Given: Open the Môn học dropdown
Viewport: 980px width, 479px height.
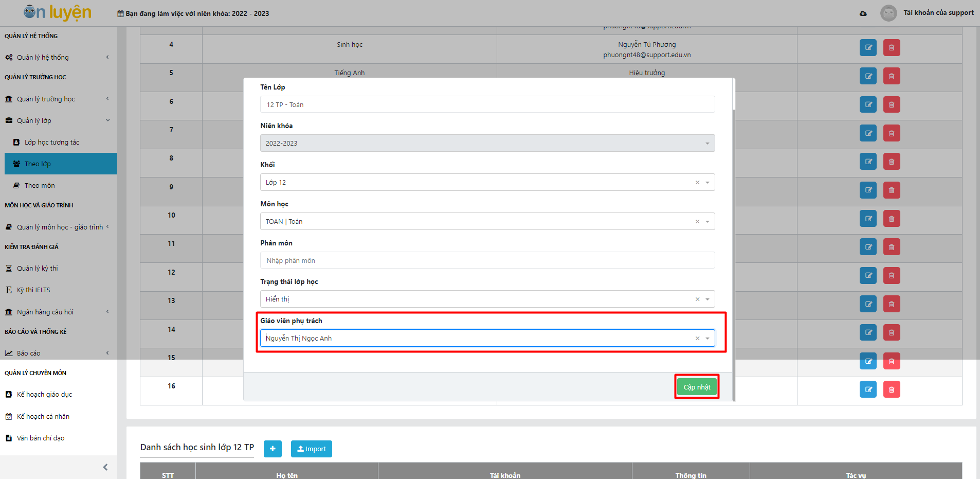Looking at the screenshot, I should [x=707, y=222].
